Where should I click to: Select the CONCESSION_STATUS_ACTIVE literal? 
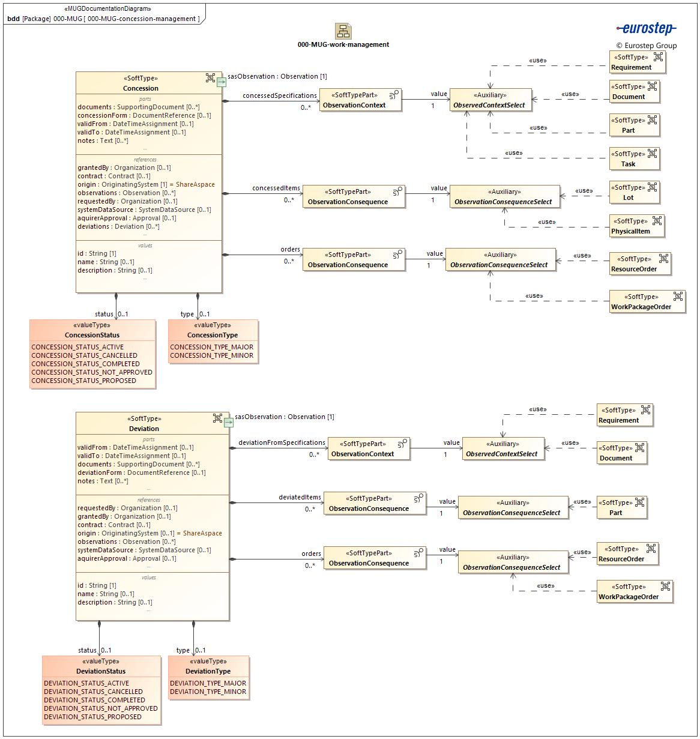[x=77, y=346]
